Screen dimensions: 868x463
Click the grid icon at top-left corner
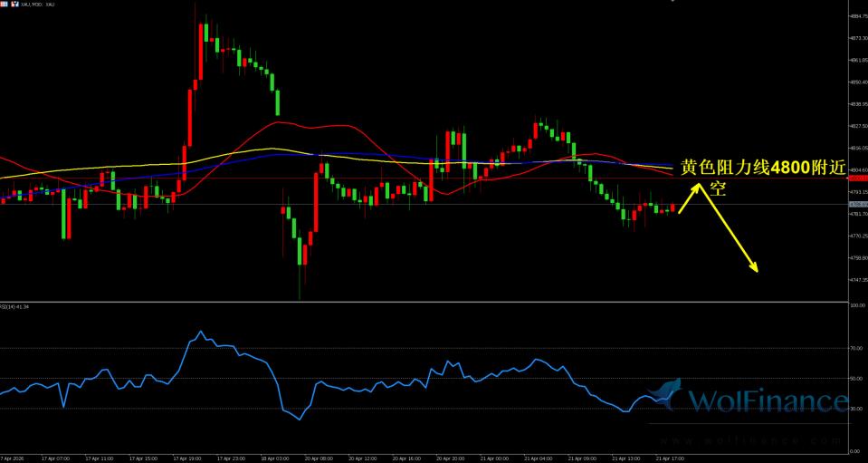pyautogui.click(x=5, y=5)
